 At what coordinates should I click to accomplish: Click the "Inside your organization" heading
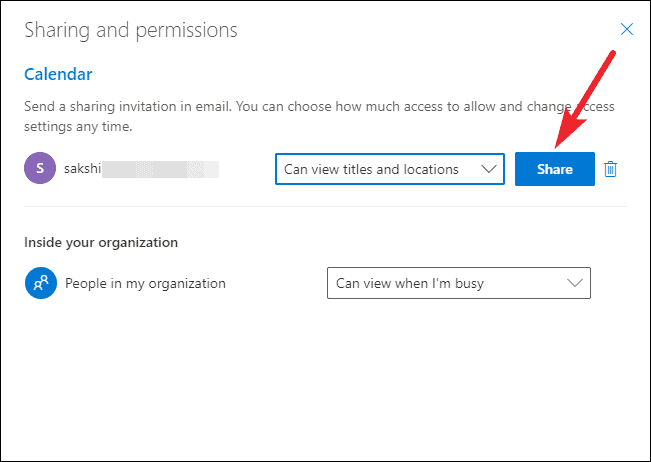pos(101,242)
